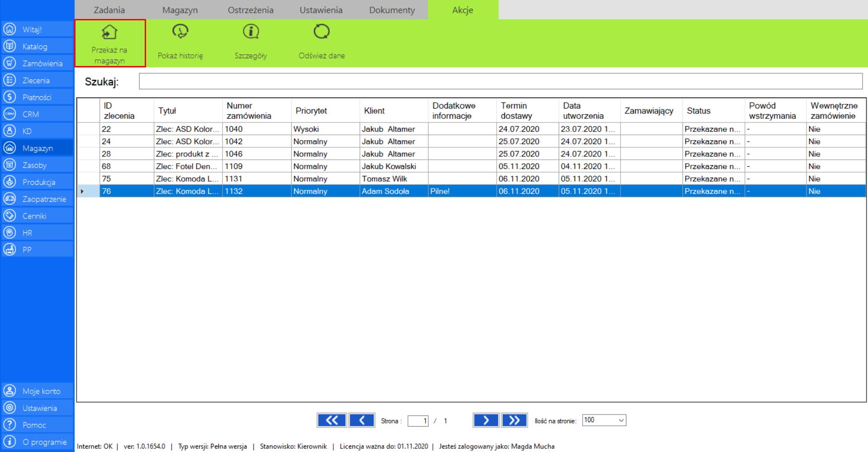
Task: Open Zaopatrzenie truck icon
Action: (x=9, y=199)
